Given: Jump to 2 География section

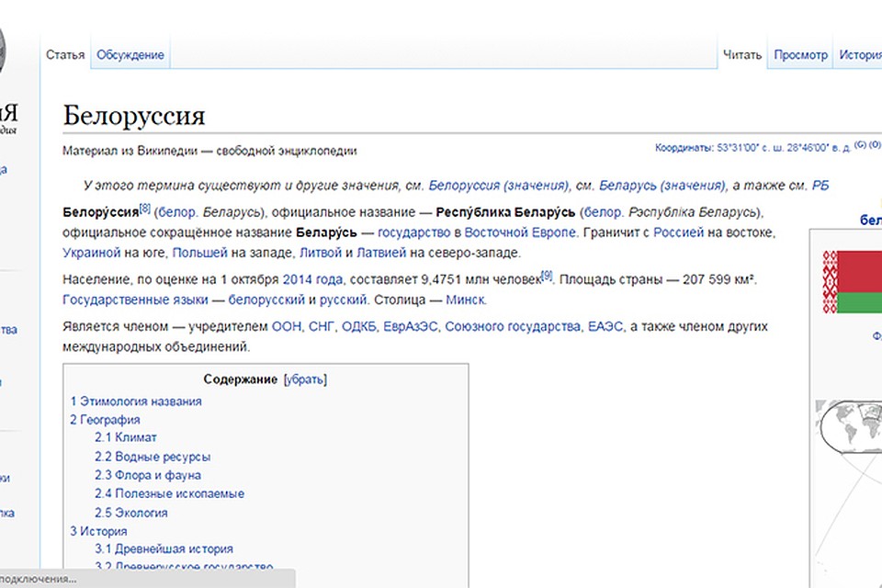Looking at the screenshot, I should click(105, 420).
